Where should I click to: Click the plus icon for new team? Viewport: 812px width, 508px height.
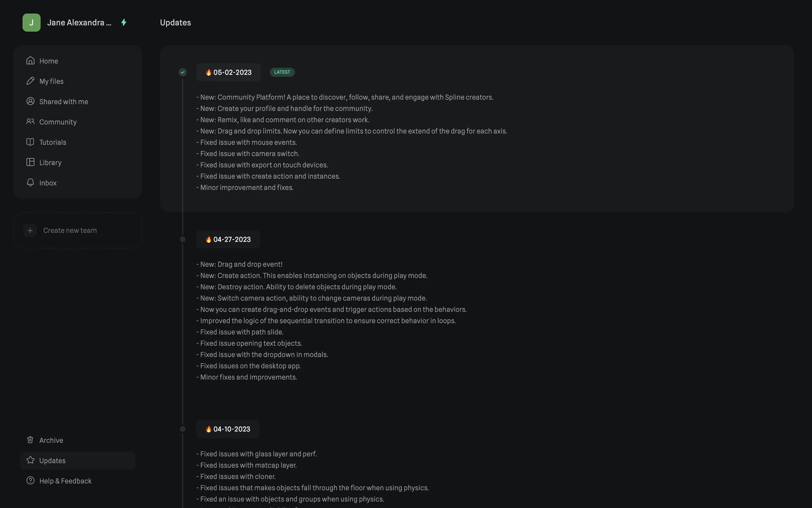[30, 230]
